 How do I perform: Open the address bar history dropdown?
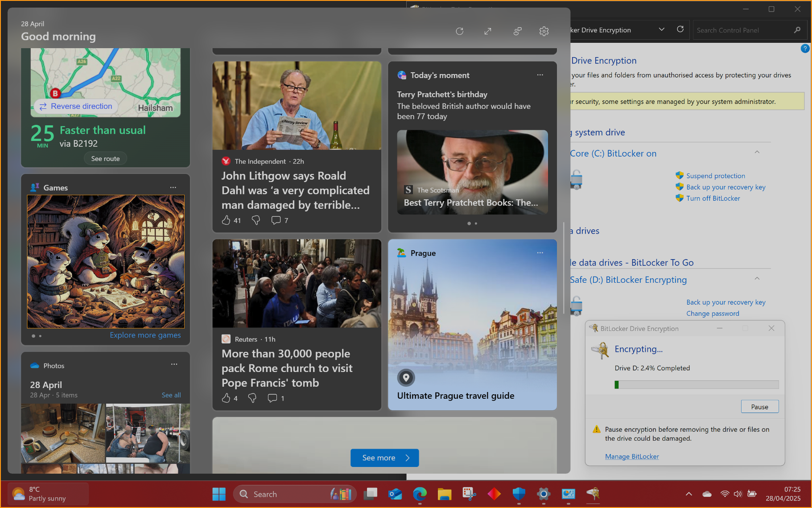(662, 29)
